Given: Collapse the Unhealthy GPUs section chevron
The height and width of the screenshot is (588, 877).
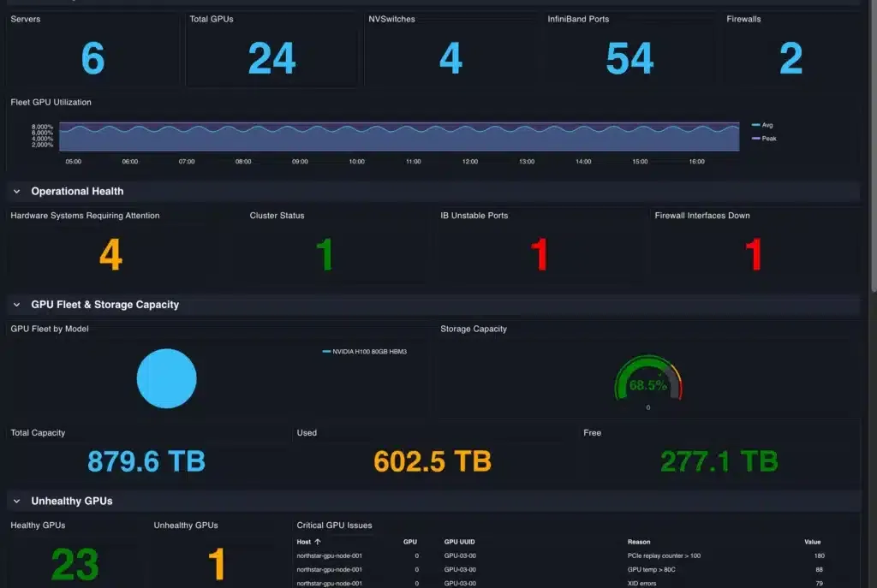Looking at the screenshot, I should coord(17,501).
